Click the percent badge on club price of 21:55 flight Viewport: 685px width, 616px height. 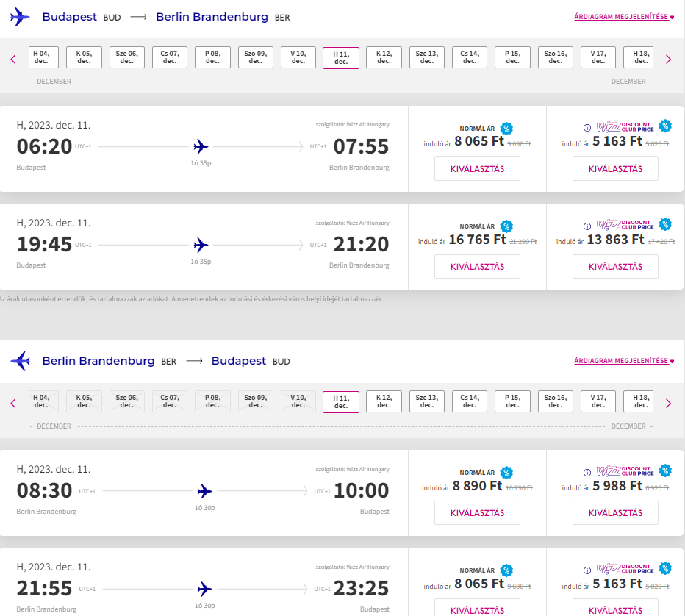point(665,568)
